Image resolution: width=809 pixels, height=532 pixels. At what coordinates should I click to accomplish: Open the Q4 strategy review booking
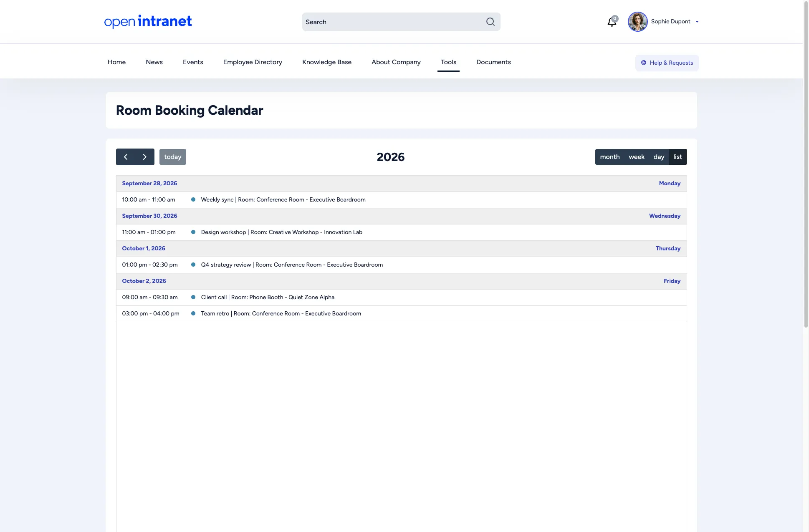tap(292, 265)
